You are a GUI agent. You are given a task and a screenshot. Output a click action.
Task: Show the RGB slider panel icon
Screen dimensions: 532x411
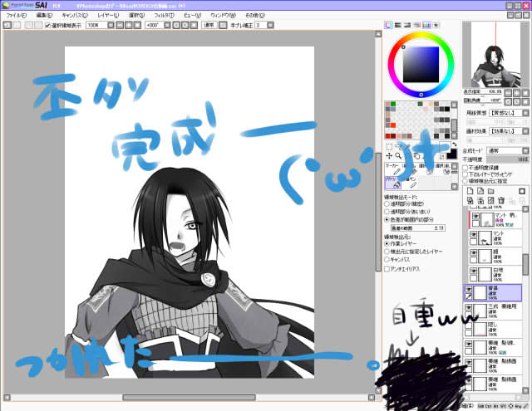pyautogui.click(x=398, y=25)
